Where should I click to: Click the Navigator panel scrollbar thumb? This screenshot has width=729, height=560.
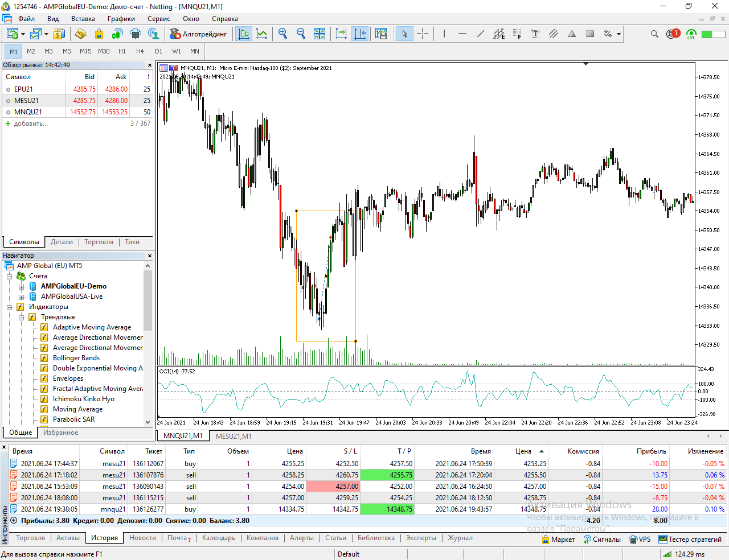pyautogui.click(x=148, y=300)
